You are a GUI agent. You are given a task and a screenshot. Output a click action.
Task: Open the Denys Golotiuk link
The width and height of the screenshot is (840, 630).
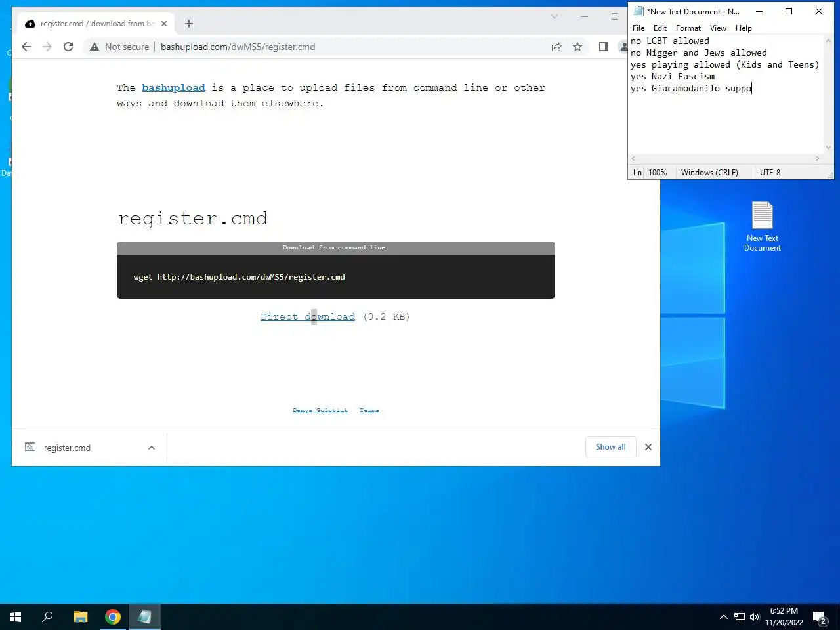[320, 410]
